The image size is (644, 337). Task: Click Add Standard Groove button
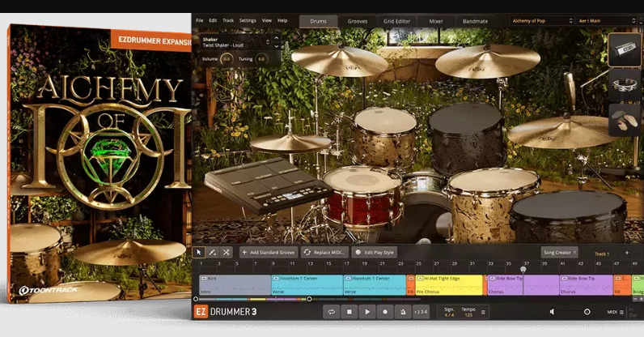[x=269, y=252]
